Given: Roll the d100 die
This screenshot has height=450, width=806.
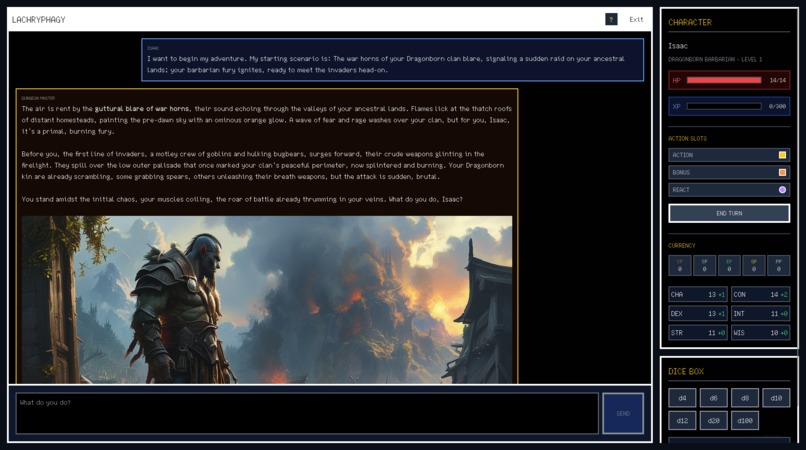Looking at the screenshot, I should [745, 421].
